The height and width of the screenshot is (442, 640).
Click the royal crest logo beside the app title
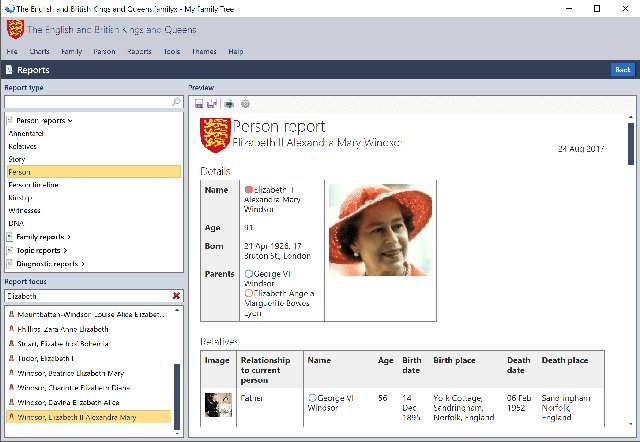pos(15,29)
